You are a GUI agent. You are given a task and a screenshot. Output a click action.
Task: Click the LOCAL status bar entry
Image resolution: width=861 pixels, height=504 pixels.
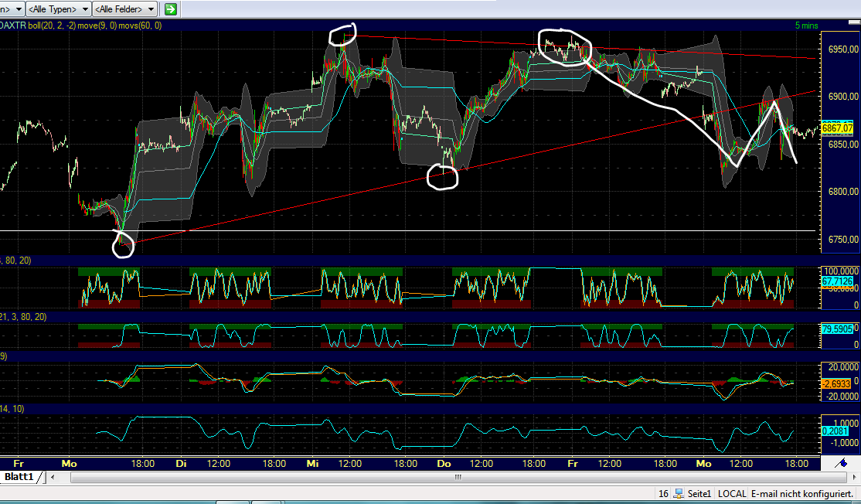(x=732, y=494)
